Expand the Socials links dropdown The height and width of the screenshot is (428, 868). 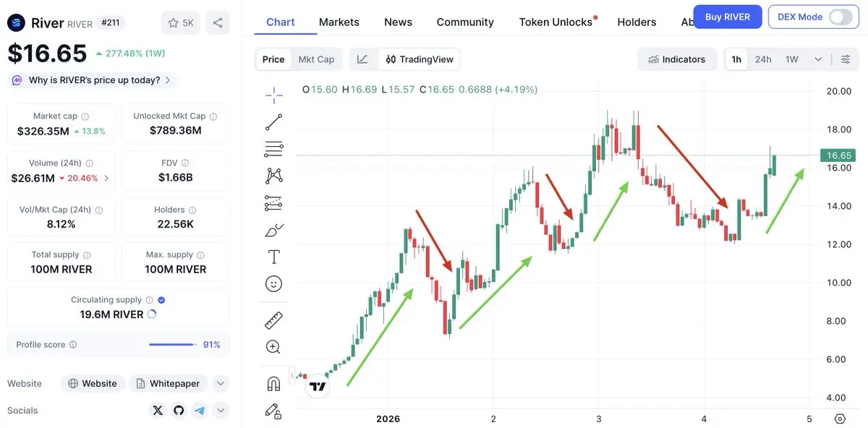point(221,411)
